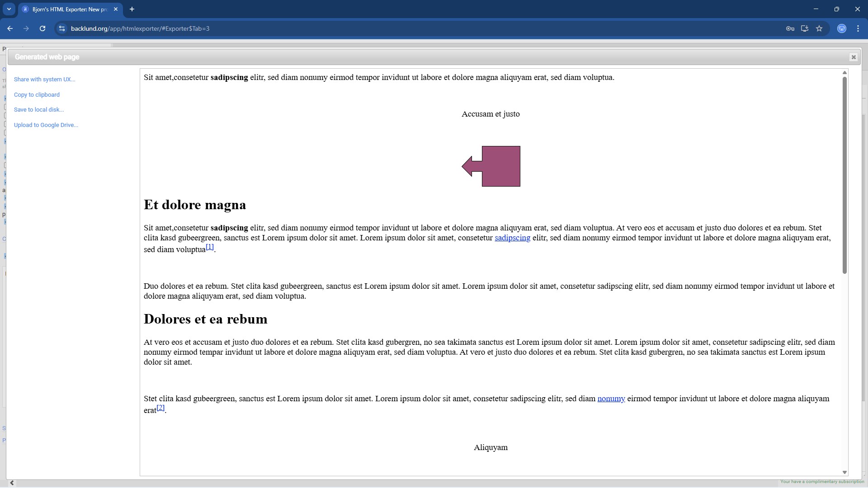
Task: Click the preview scrollbar down arrow
Action: [x=844, y=472]
